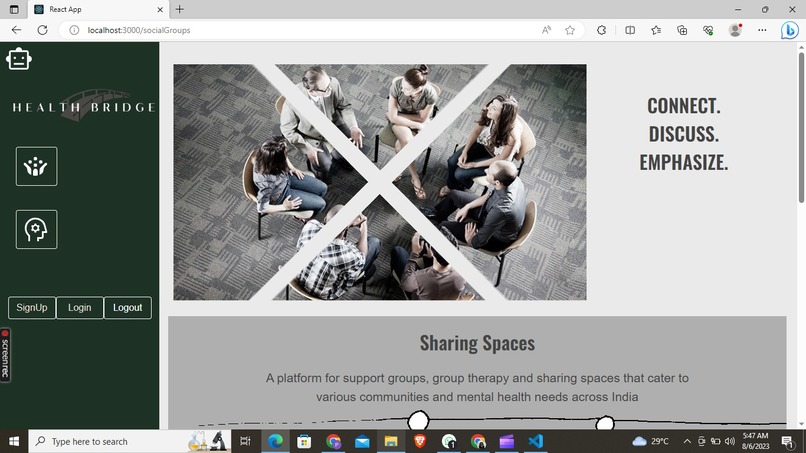This screenshot has height=453, width=806.
Task: Click the SignUp button
Action: pos(32,307)
